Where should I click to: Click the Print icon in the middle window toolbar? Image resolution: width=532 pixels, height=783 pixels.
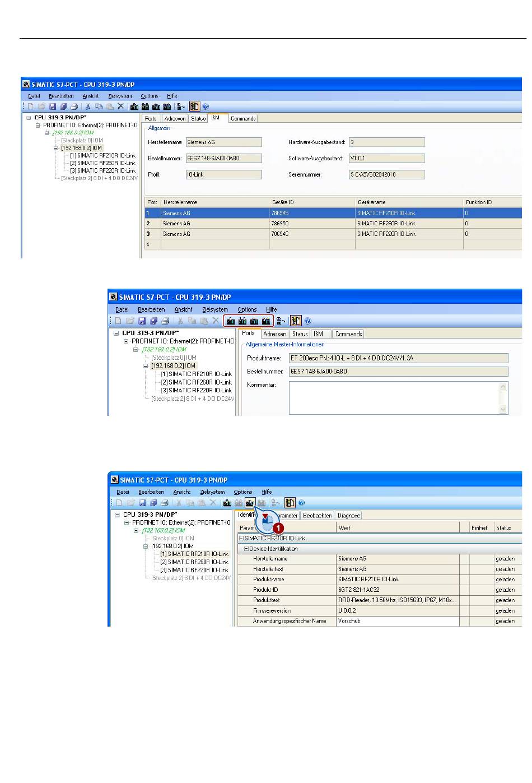pos(165,321)
